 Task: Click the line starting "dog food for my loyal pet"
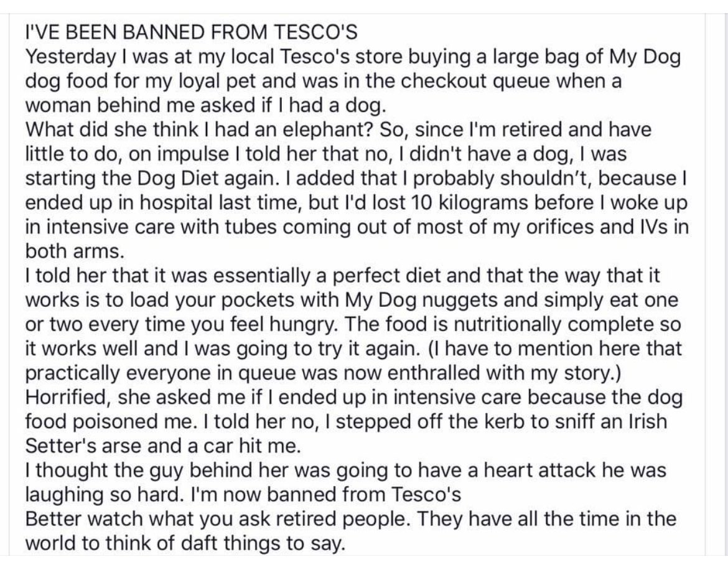(323, 82)
